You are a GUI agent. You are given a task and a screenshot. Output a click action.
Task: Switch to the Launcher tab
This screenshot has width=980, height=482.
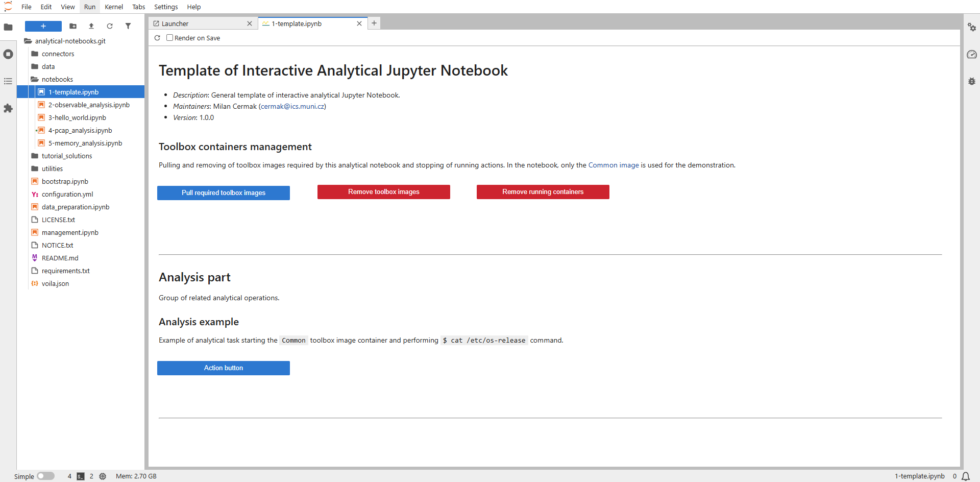point(176,23)
